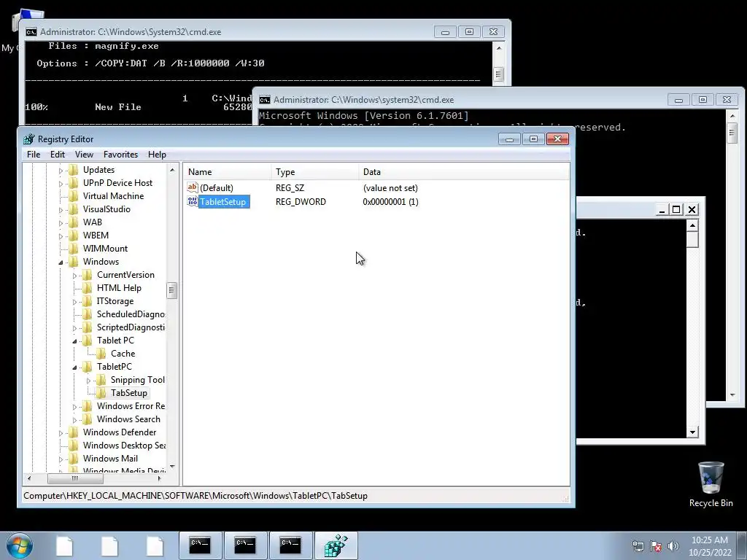Switch to Registry Editor taskbar icon
747x560 pixels.
[336, 545]
